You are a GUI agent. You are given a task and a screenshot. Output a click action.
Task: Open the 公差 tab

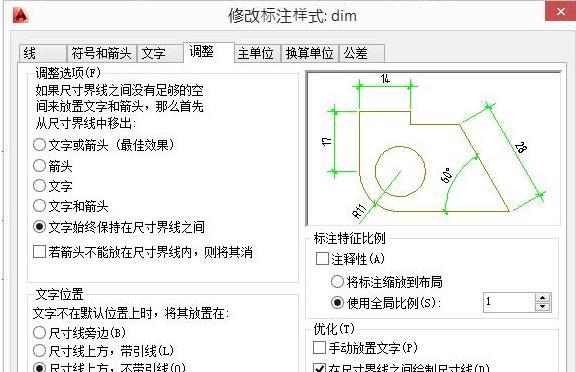coord(361,53)
